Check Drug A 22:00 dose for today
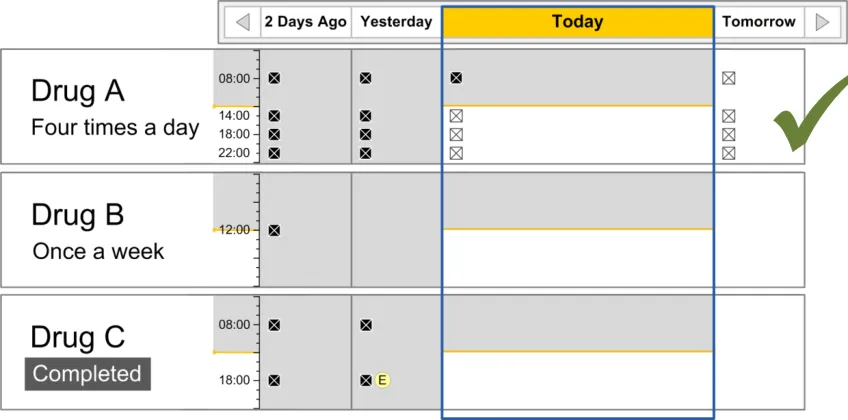 pos(456,153)
